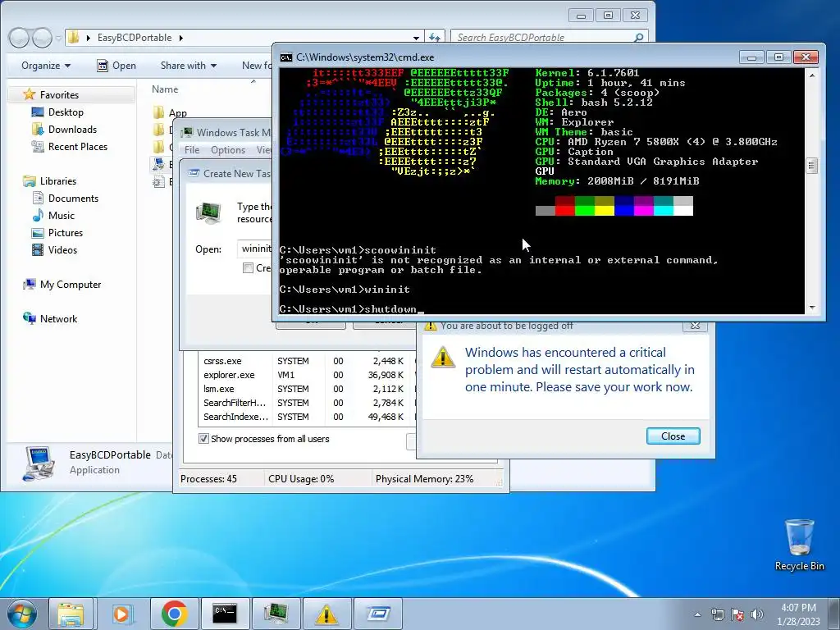Viewport: 840px width, 630px height.
Task: Select the explorer.exe process row
Action: tap(307, 375)
